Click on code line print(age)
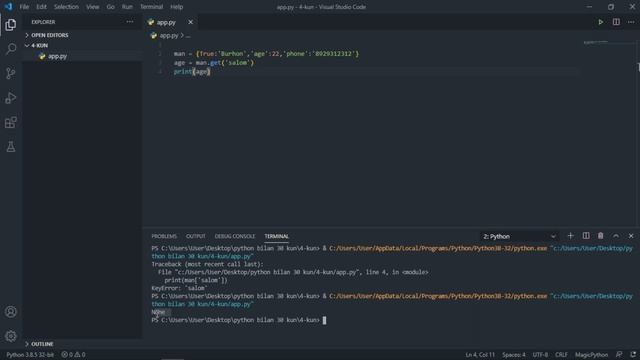This screenshot has width=640, height=360. [x=192, y=71]
